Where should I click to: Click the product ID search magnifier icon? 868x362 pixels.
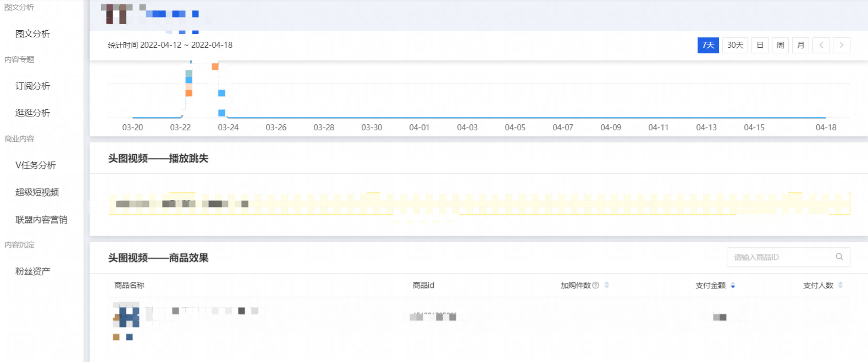coord(839,257)
